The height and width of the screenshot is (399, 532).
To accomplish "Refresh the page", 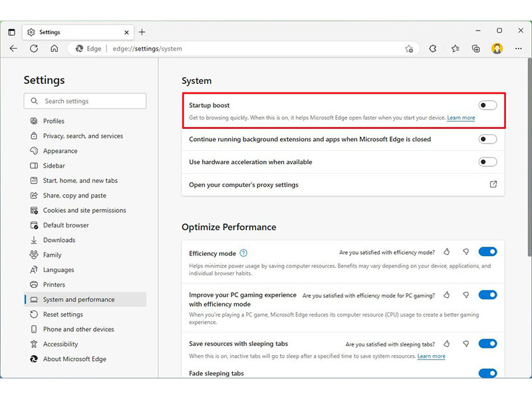I will coord(34,49).
